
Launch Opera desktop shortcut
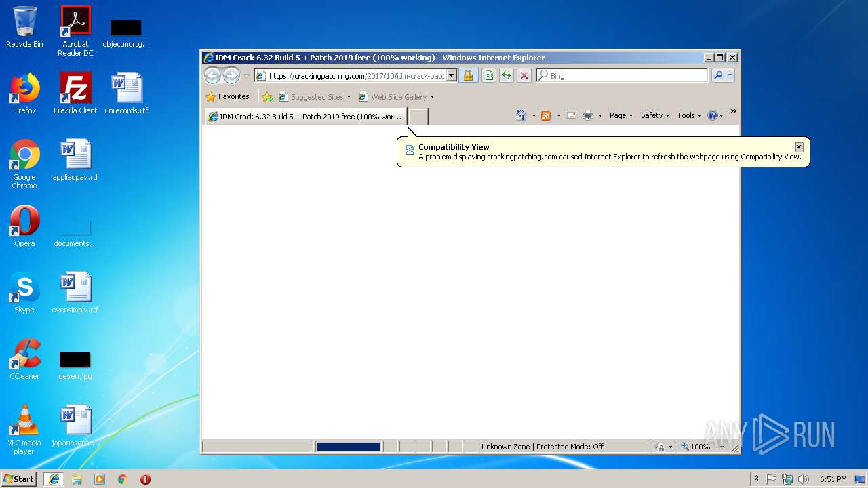[x=24, y=226]
